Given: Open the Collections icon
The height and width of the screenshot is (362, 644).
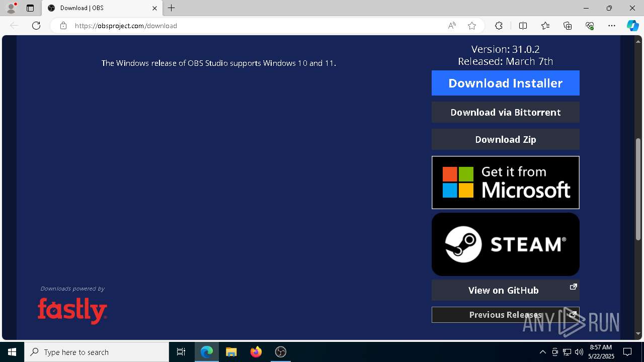Looking at the screenshot, I should (568, 26).
